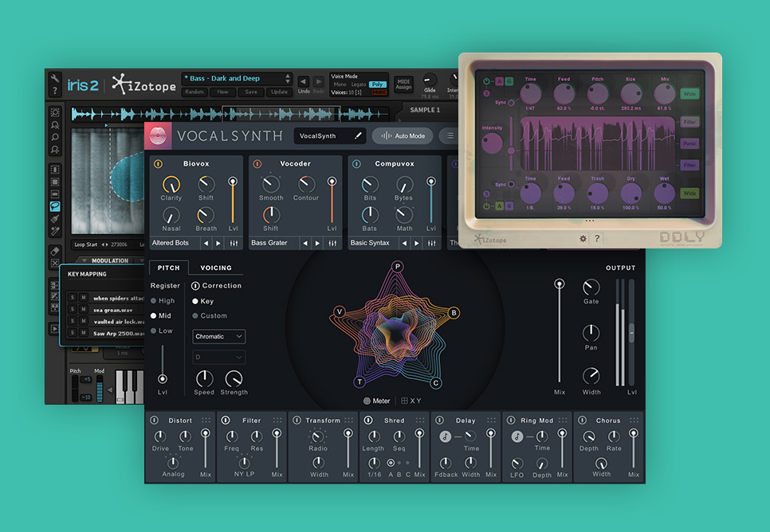Toggle the Compuvox module power button

(x=356, y=164)
